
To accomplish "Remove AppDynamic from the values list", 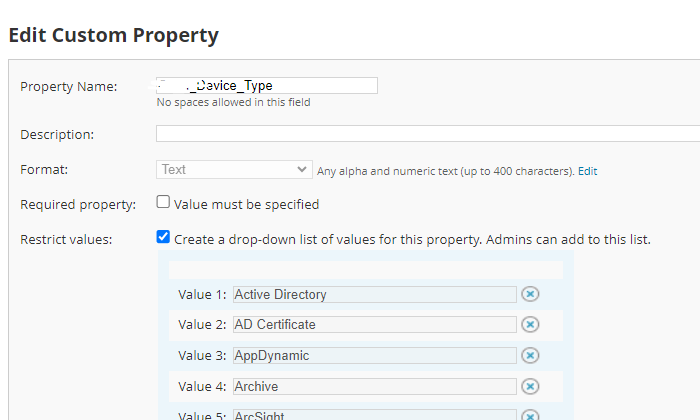I will (530, 355).
